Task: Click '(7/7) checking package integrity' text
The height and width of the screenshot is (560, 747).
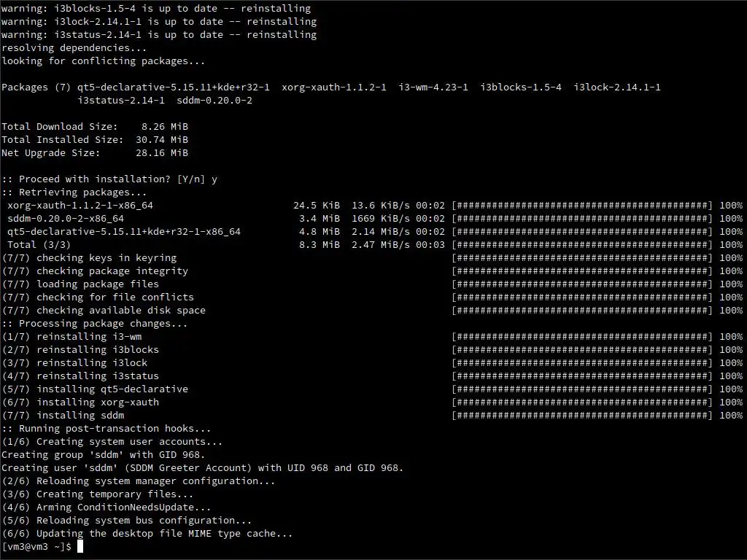Action: 95,271
